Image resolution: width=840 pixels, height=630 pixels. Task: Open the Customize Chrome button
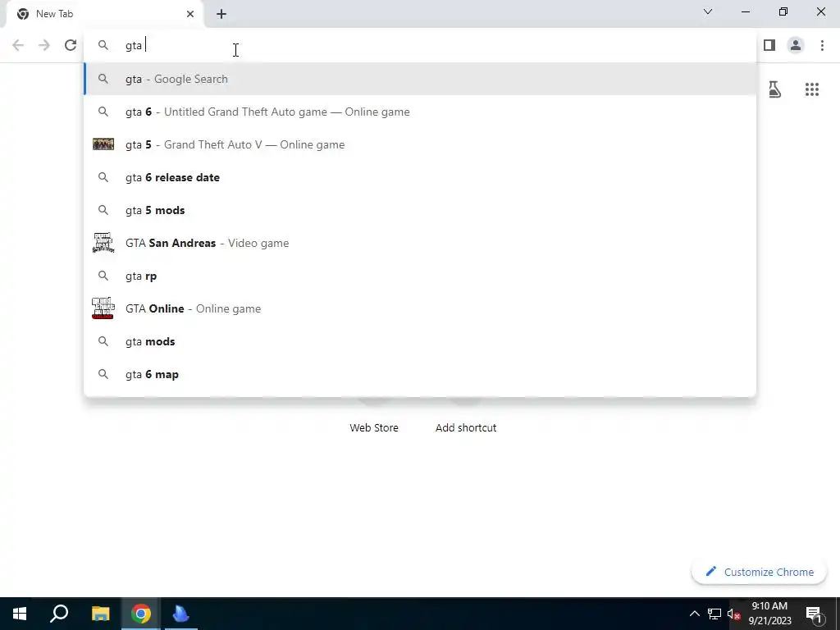pyautogui.click(x=759, y=572)
